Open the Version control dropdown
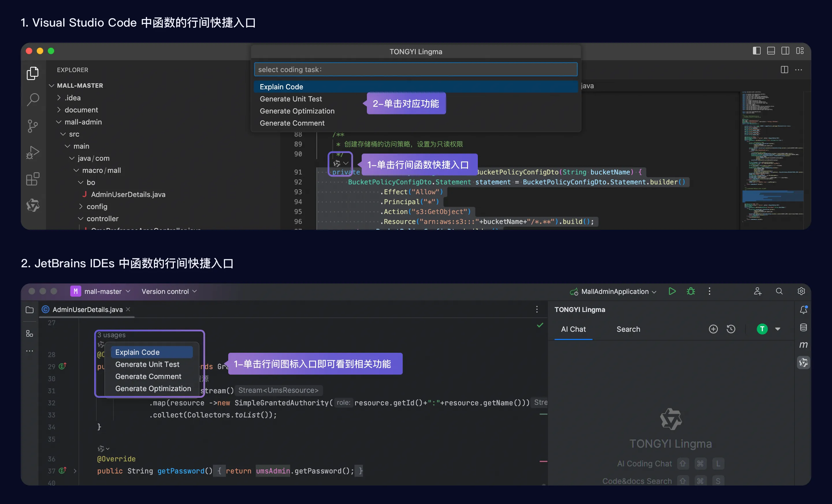 click(169, 291)
